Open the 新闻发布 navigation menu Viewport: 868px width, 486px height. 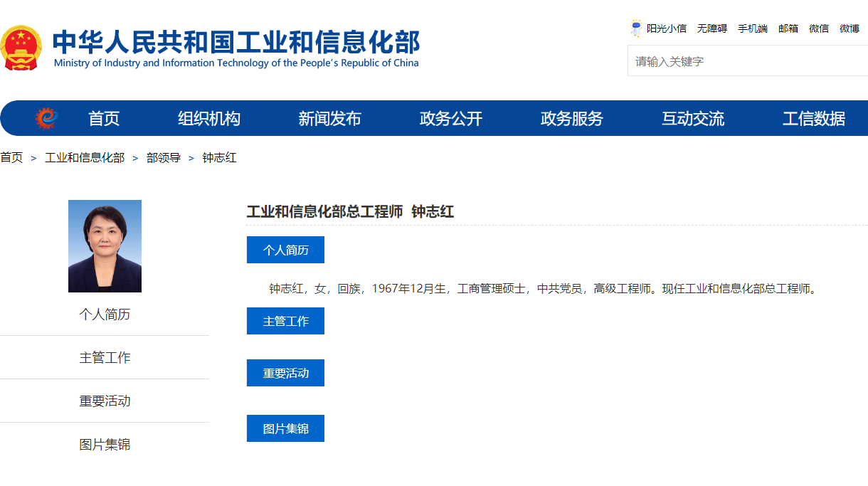(330, 119)
